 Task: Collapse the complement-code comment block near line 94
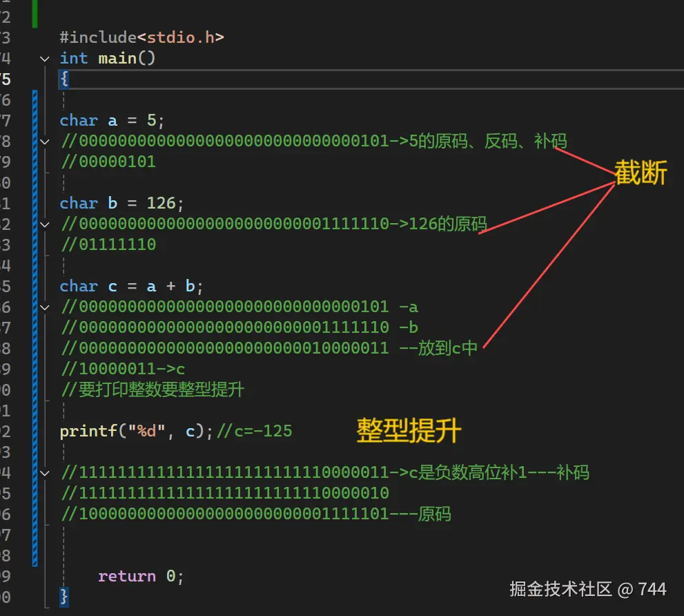point(44,472)
